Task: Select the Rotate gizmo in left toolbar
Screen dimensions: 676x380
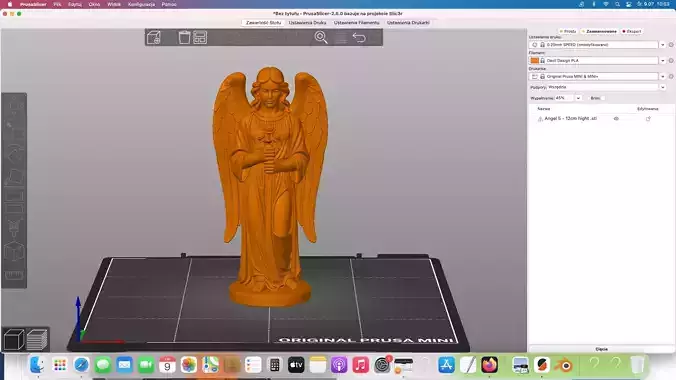Action: (14, 152)
